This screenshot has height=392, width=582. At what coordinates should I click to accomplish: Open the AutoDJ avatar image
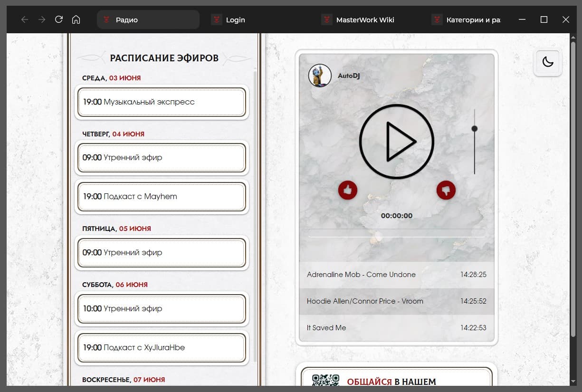coord(320,76)
